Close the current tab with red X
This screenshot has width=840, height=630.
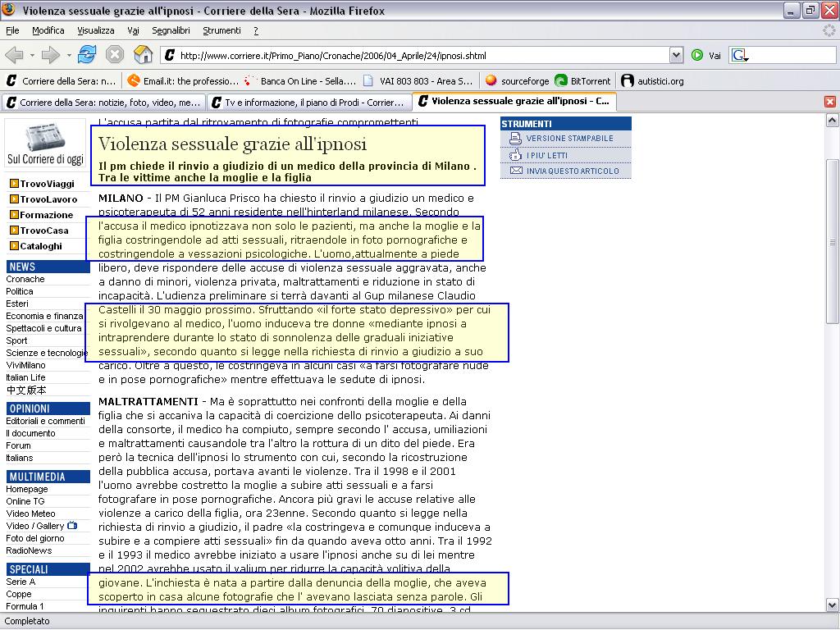pos(830,101)
